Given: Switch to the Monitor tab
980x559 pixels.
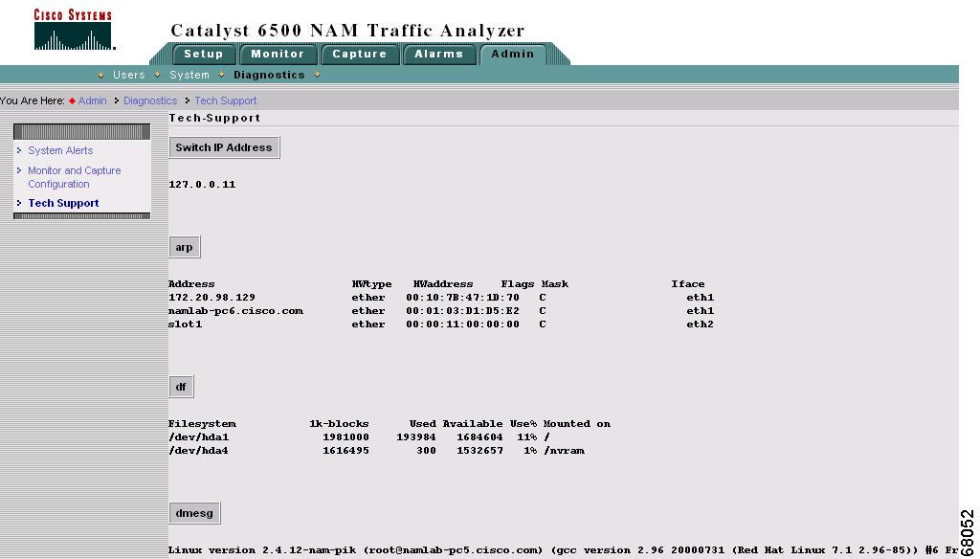Looking at the screenshot, I should [278, 55].
